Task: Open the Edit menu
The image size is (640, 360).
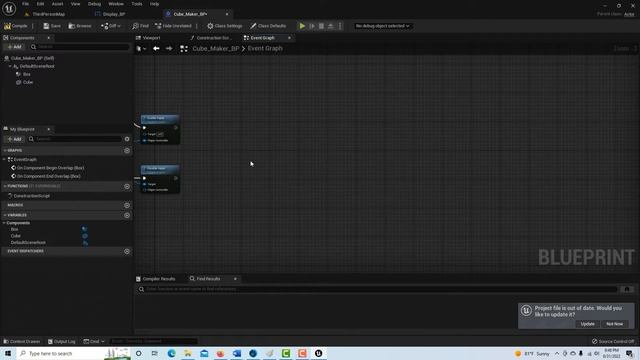Action: click(40, 4)
